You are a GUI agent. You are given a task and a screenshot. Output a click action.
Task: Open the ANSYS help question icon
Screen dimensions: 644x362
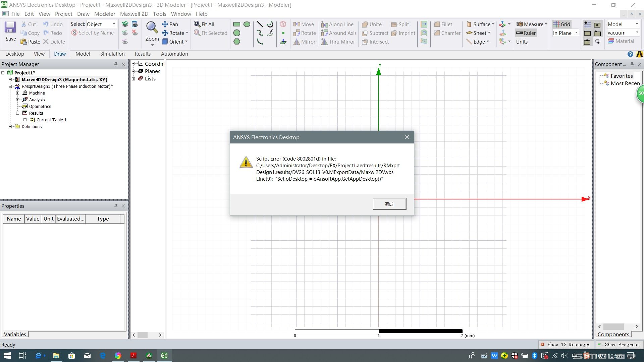[x=630, y=54]
